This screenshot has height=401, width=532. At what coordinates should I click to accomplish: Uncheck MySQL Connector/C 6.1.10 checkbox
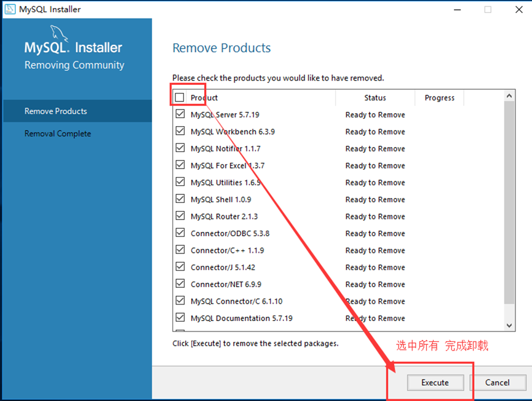point(180,301)
